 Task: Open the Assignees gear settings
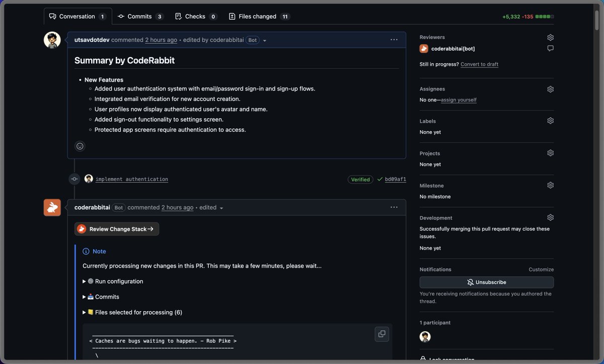[550, 89]
